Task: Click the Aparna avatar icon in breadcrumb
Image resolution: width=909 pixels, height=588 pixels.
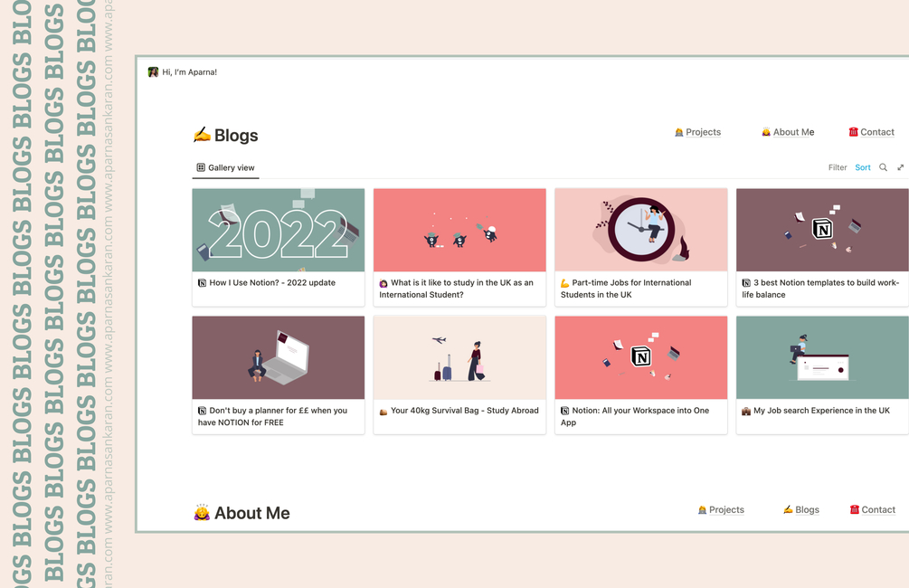Action: [x=153, y=71]
